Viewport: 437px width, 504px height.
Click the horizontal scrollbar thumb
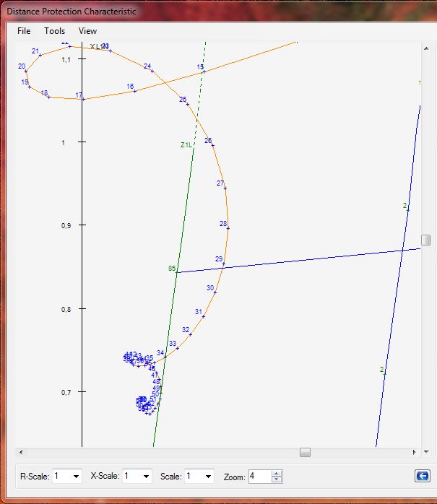[305, 453]
